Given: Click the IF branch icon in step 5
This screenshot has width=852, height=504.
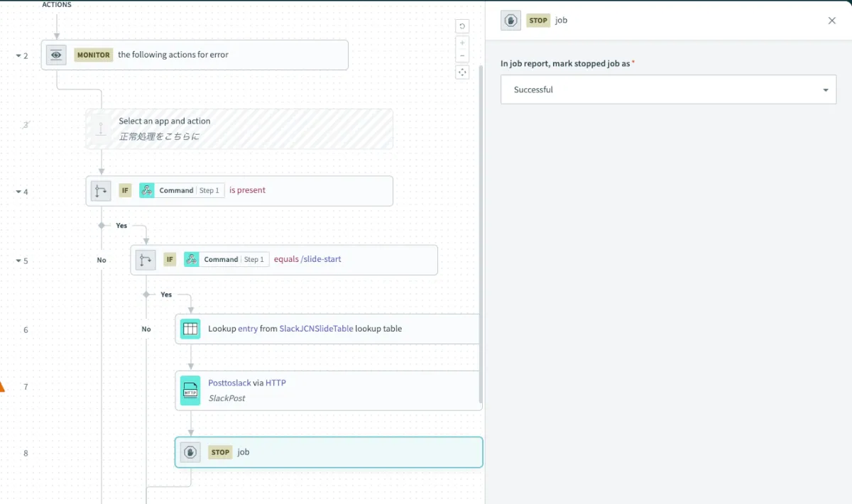Looking at the screenshot, I should pyautogui.click(x=146, y=260).
